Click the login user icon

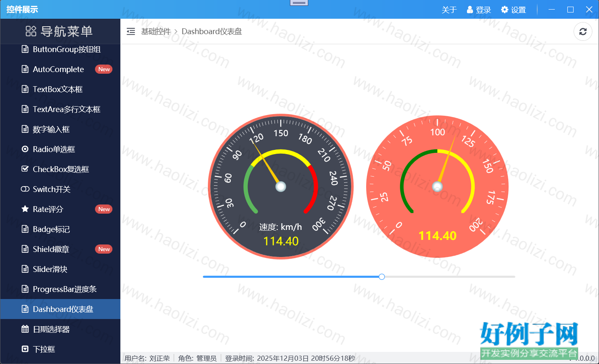470,10
